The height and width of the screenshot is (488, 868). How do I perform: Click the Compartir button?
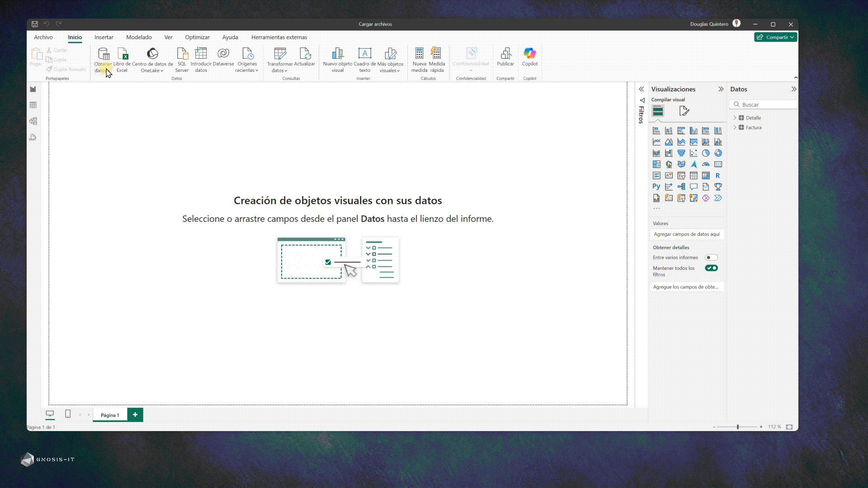click(x=775, y=37)
